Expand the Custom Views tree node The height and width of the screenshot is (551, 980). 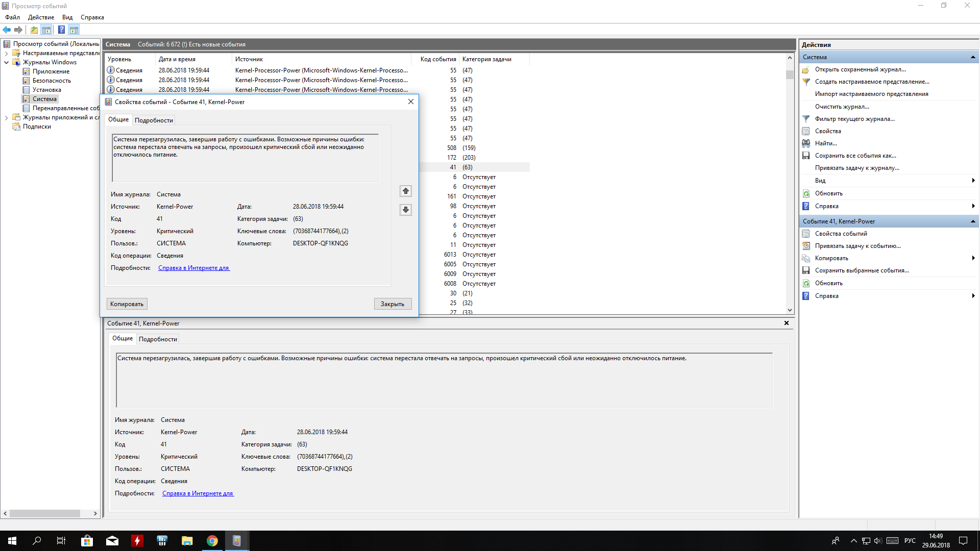[6, 53]
